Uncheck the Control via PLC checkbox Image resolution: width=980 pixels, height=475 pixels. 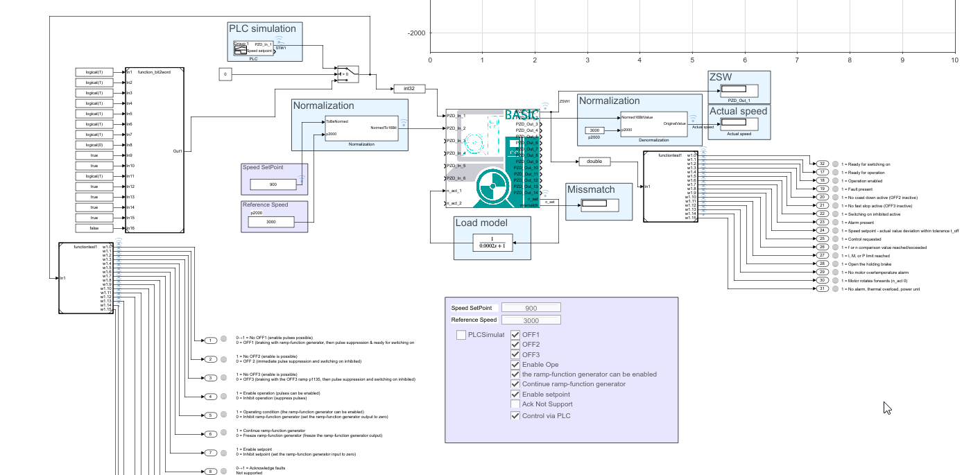(515, 416)
